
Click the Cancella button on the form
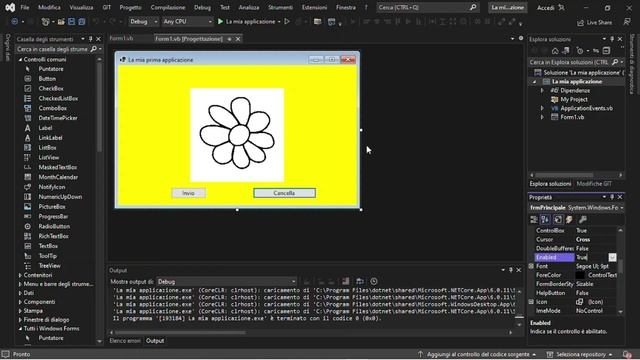(284, 193)
